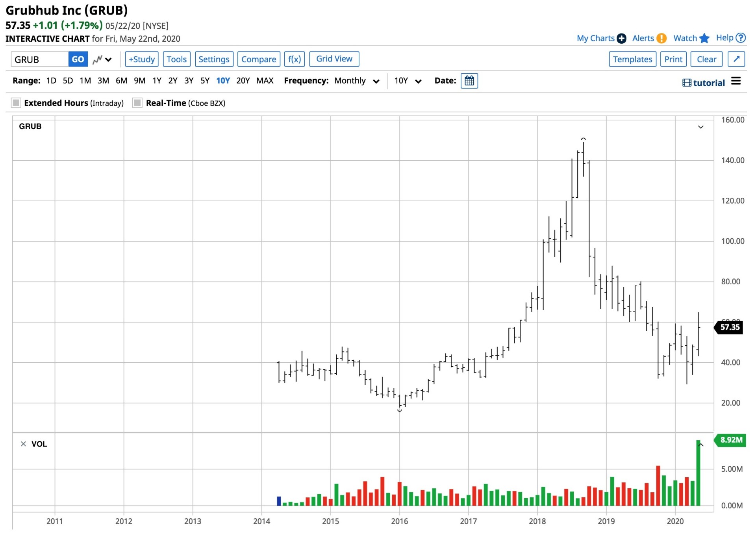756x534 pixels.
Task: Select the 3Y range
Action: (189, 81)
